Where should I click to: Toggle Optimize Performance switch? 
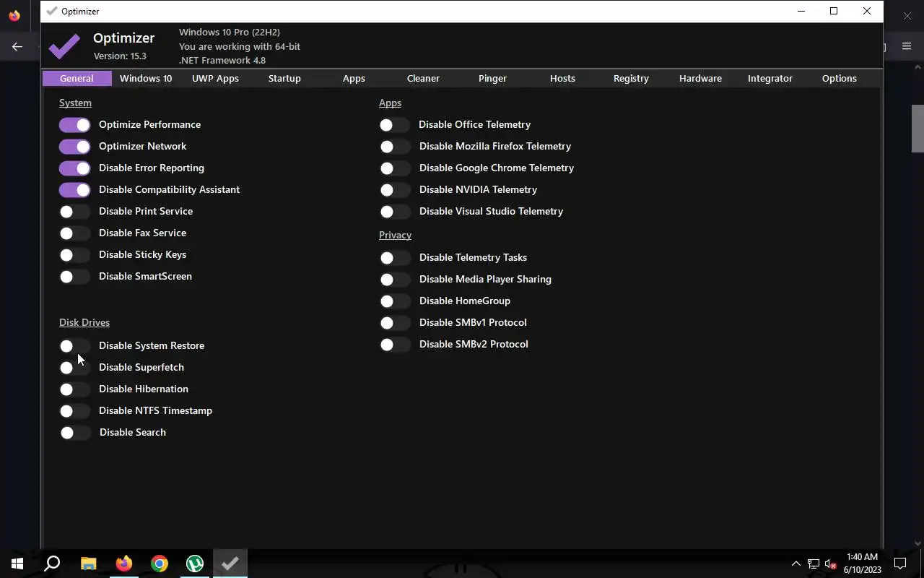click(75, 125)
